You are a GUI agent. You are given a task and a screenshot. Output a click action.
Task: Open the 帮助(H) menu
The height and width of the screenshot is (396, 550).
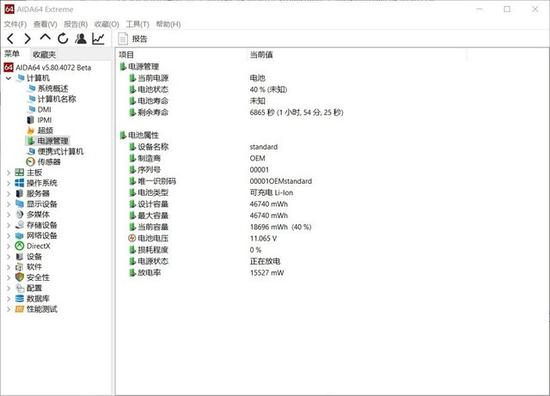pos(168,24)
